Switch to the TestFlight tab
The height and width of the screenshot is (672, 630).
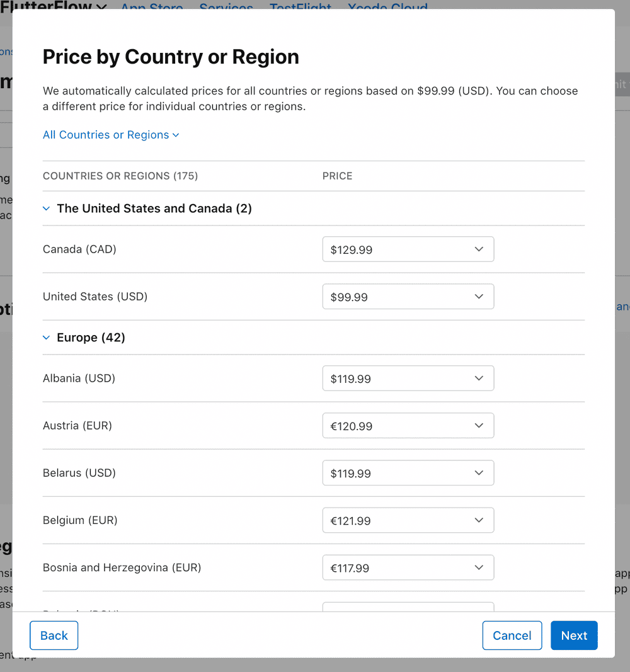click(301, 6)
